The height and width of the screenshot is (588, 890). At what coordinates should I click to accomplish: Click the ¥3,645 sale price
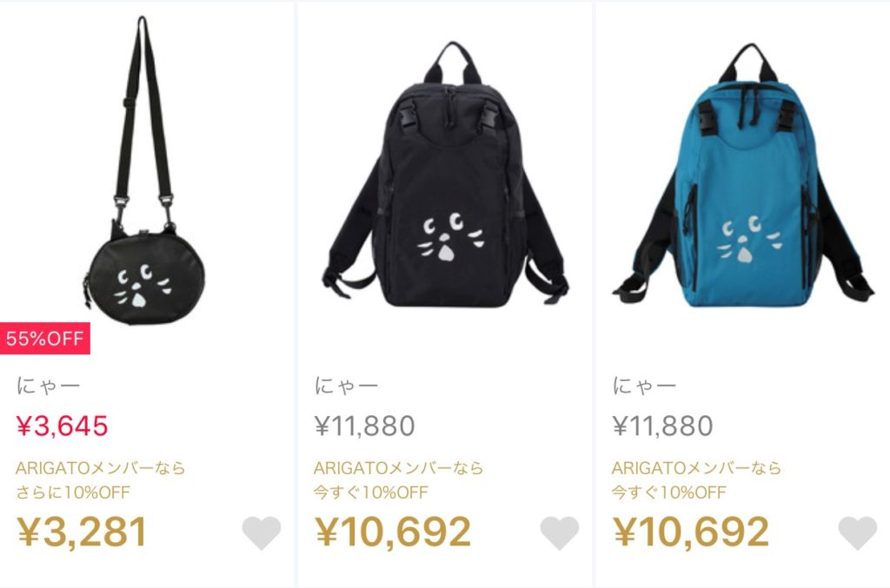pyautogui.click(x=62, y=426)
